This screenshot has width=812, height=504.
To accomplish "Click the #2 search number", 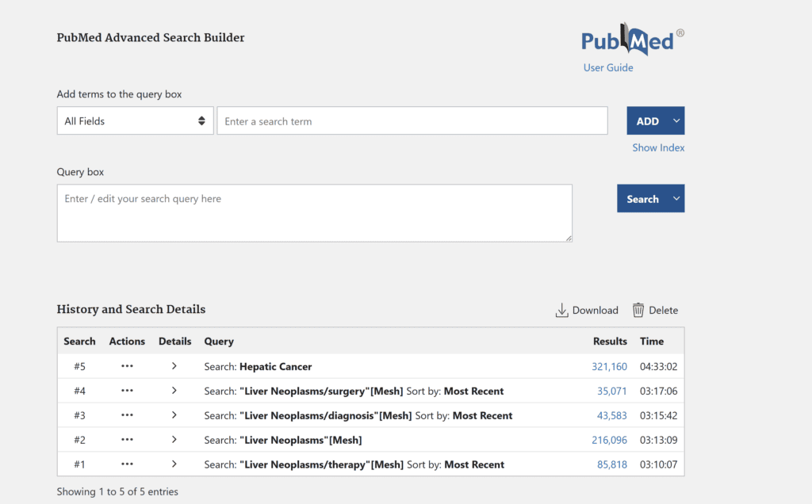I will [x=79, y=440].
